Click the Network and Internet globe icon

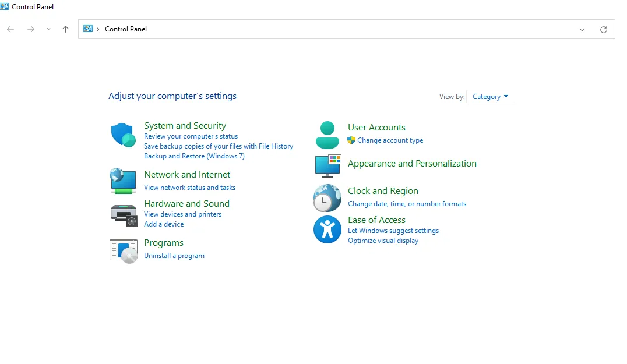123,181
